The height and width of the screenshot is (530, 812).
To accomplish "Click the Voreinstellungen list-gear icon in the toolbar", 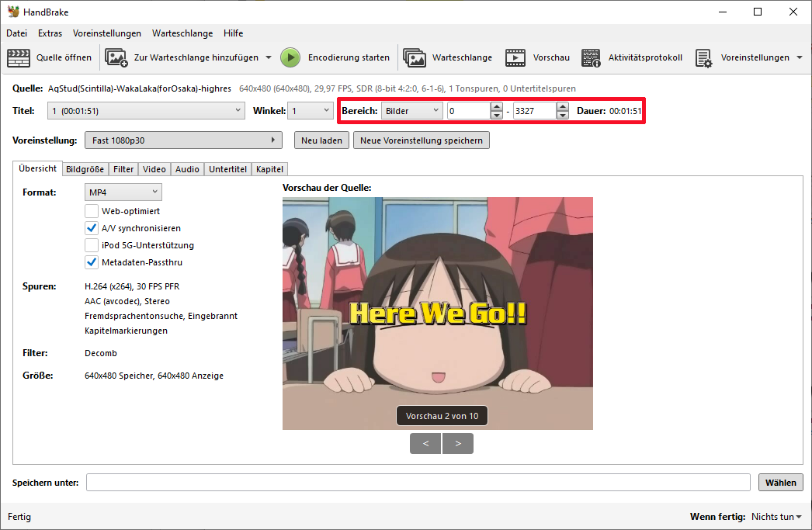I will (704, 57).
